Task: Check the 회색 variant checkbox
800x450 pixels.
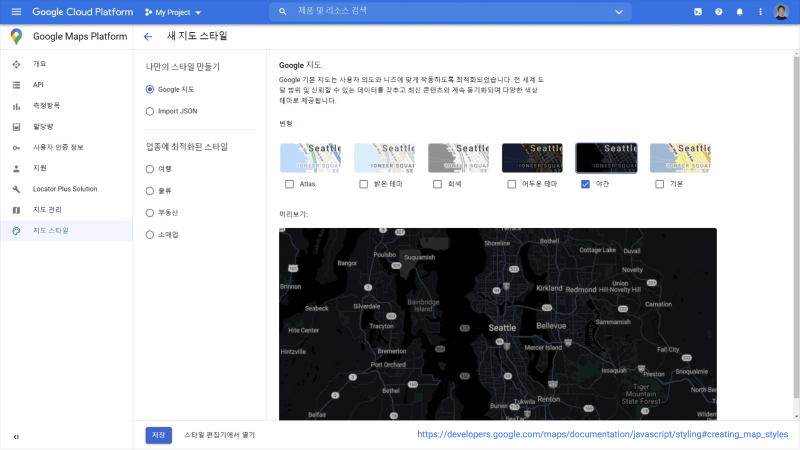Action: pos(437,184)
